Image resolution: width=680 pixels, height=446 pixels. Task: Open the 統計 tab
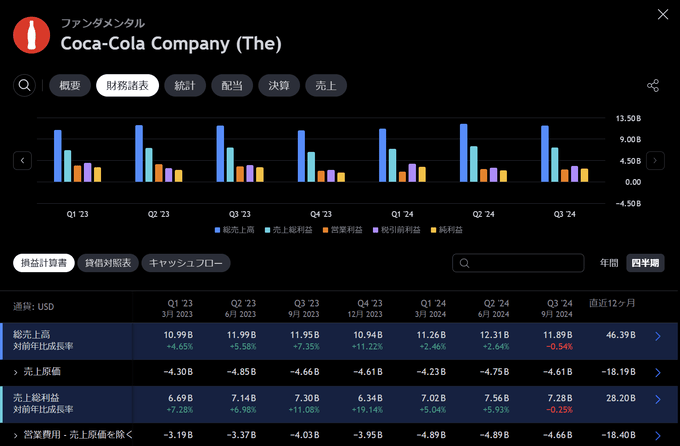(185, 85)
